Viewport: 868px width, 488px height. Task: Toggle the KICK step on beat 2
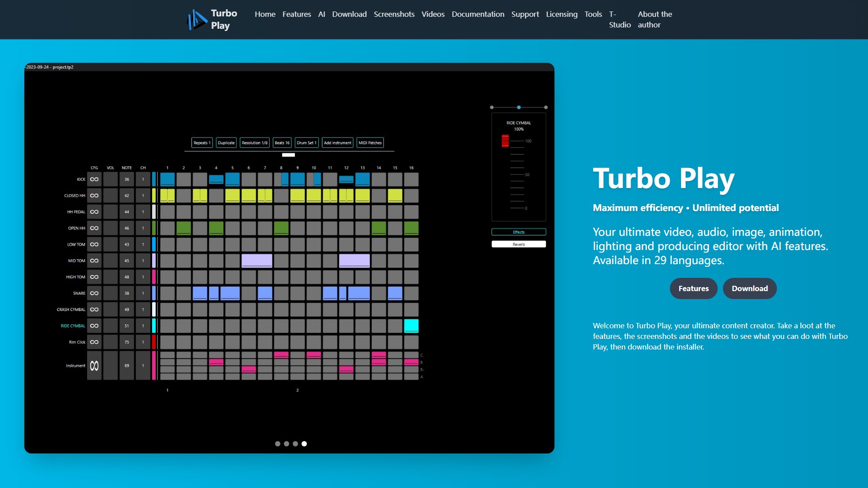click(x=184, y=179)
